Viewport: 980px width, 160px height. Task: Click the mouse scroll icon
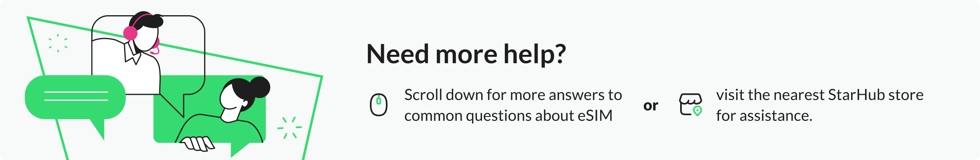(x=378, y=105)
